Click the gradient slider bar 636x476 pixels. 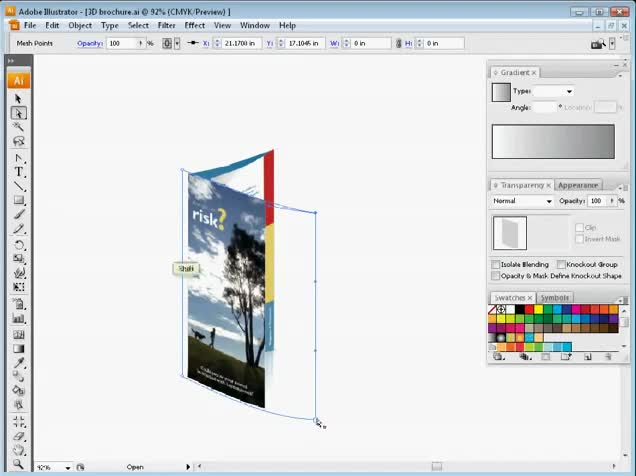553,142
